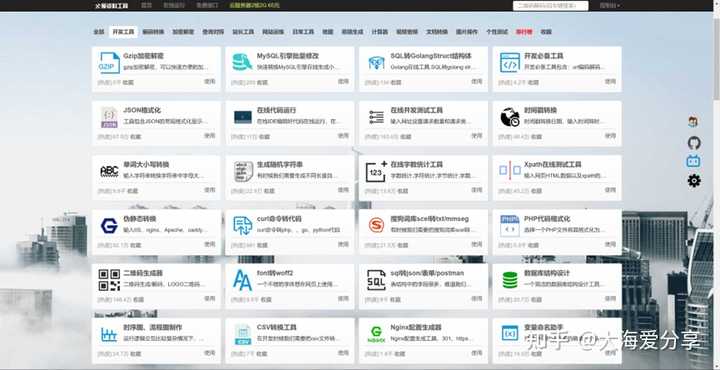Click the title text 数据库结构设计
Image resolution: width=720 pixels, height=370 pixels.
[x=547, y=273]
